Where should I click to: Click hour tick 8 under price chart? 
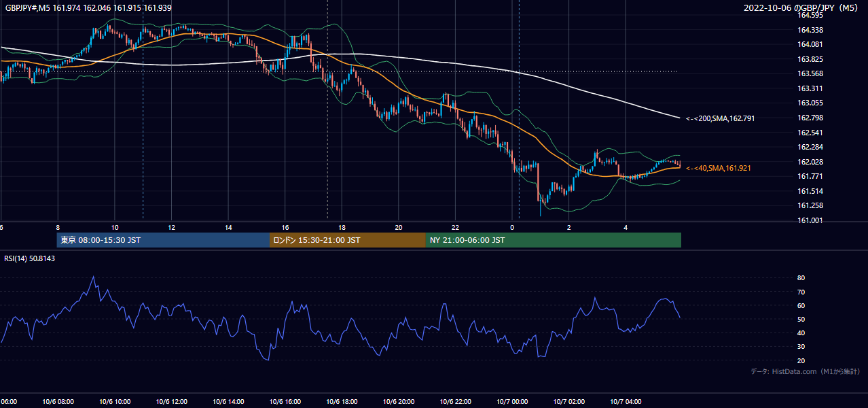click(x=58, y=228)
